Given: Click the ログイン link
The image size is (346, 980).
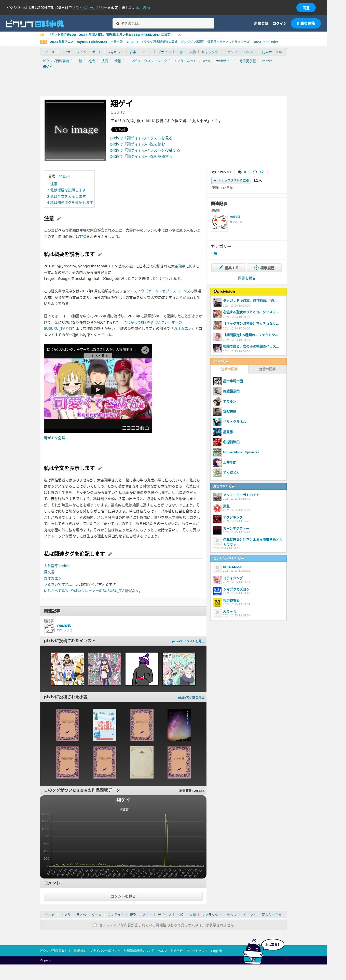Looking at the screenshot, I should click(x=279, y=24).
